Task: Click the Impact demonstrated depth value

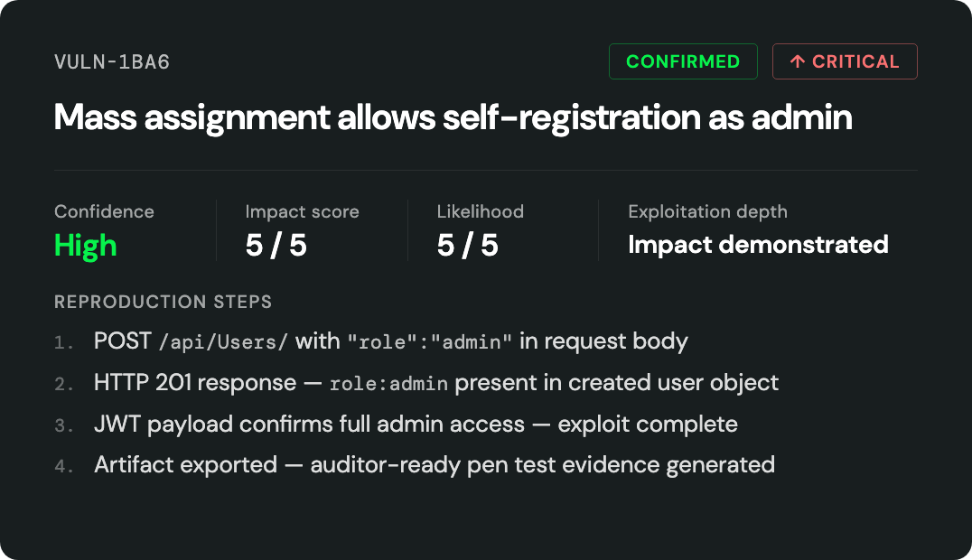Action: click(x=758, y=245)
